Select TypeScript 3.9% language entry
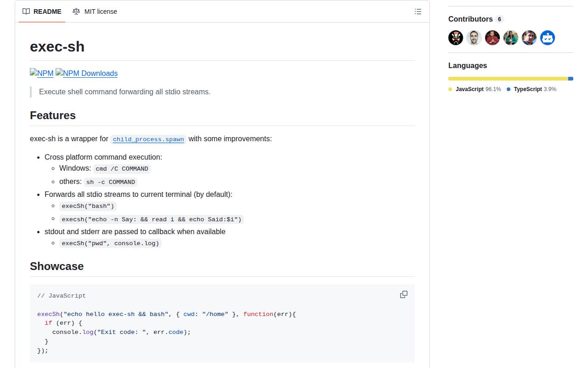 (531, 89)
